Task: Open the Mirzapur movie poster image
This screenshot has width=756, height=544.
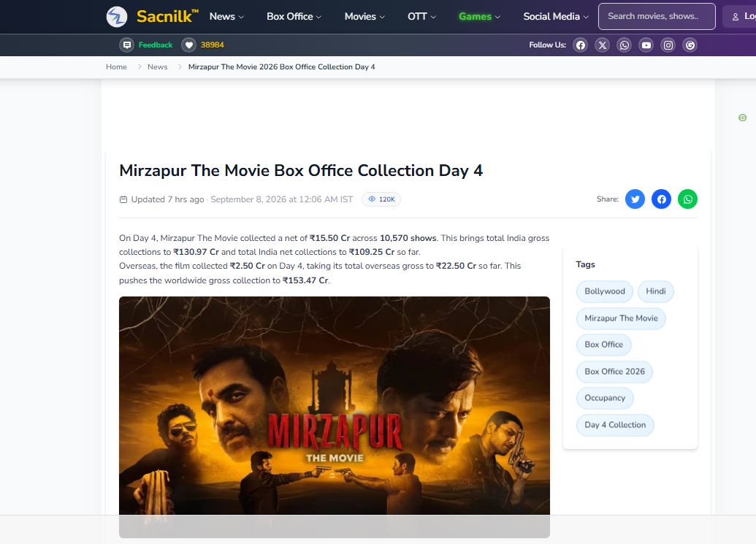Action: pyautogui.click(x=334, y=417)
